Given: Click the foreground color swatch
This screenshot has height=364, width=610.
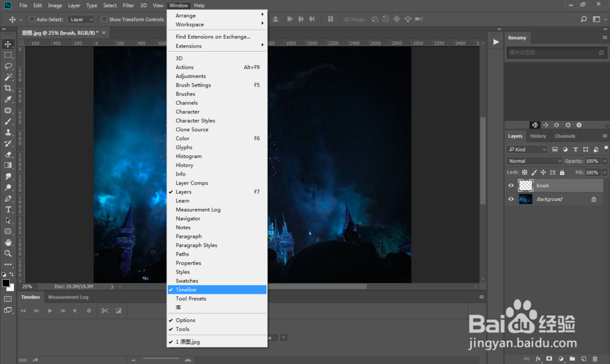Looking at the screenshot, I should tap(5, 283).
